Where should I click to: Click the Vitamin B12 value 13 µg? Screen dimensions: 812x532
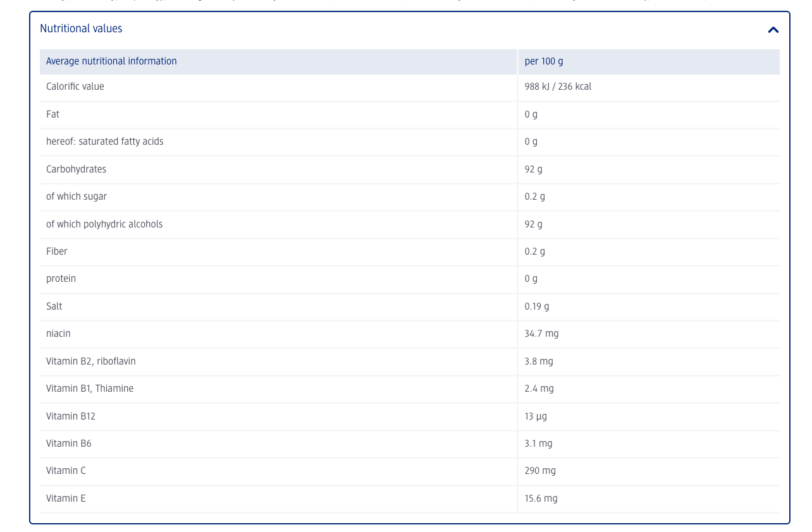tap(536, 416)
